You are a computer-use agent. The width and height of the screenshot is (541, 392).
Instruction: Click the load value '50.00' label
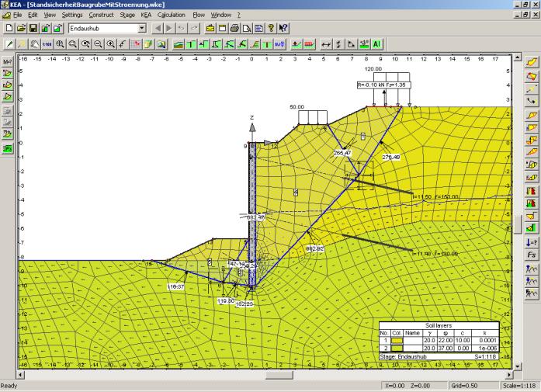tap(297, 107)
